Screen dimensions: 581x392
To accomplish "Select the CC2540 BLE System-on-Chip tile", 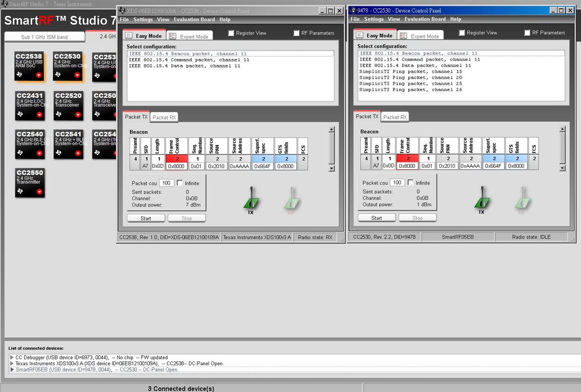I will (30, 145).
